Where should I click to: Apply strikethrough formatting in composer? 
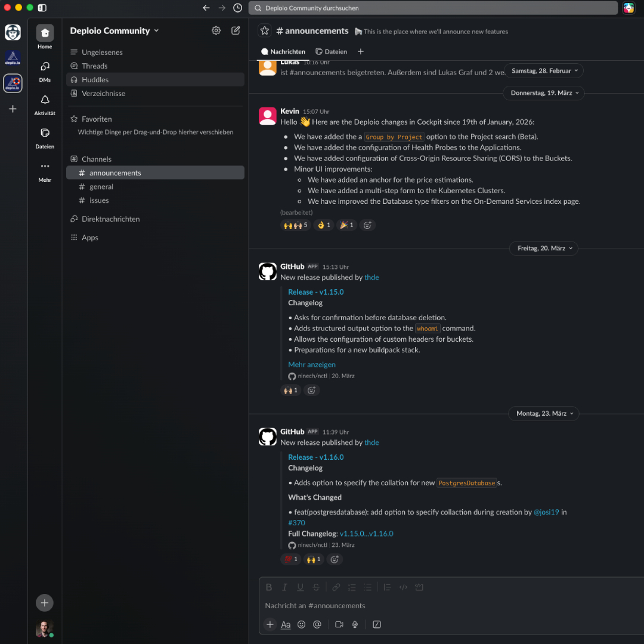pos(316,587)
